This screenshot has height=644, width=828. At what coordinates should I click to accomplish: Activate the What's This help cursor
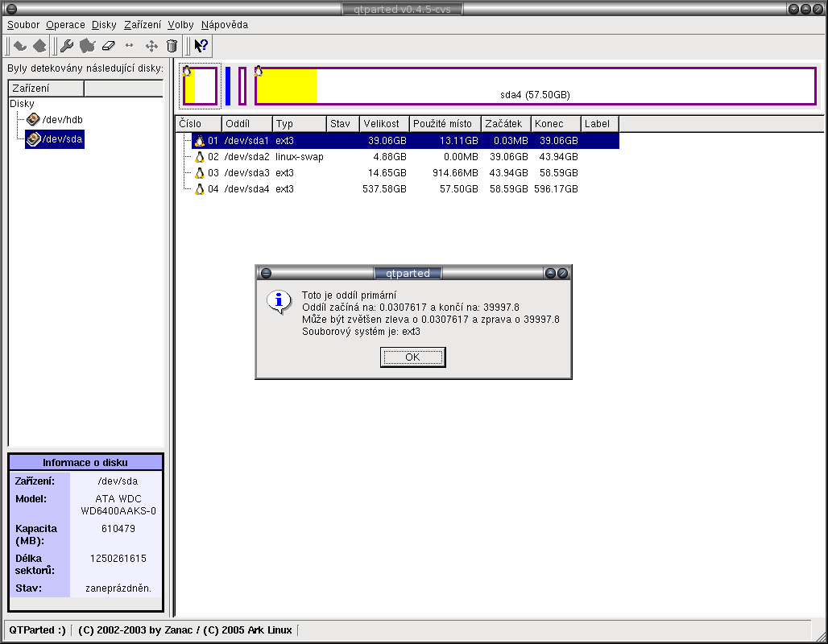coord(201,46)
